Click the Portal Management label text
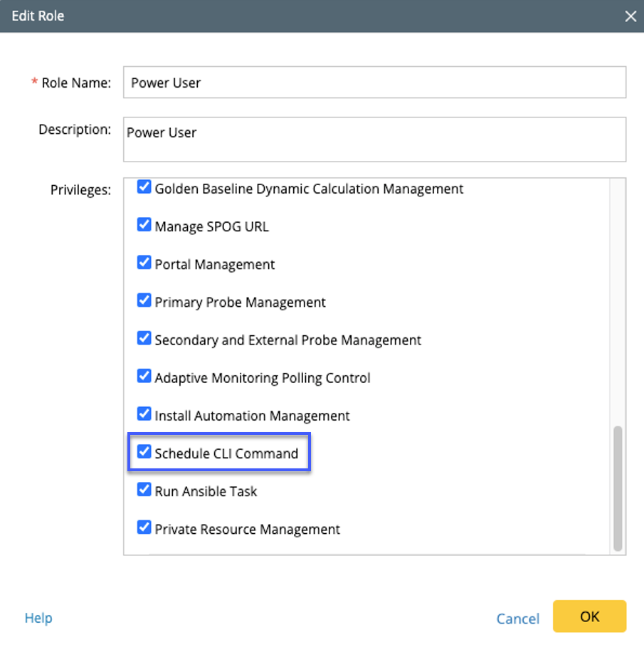644x657 pixels. point(215,264)
